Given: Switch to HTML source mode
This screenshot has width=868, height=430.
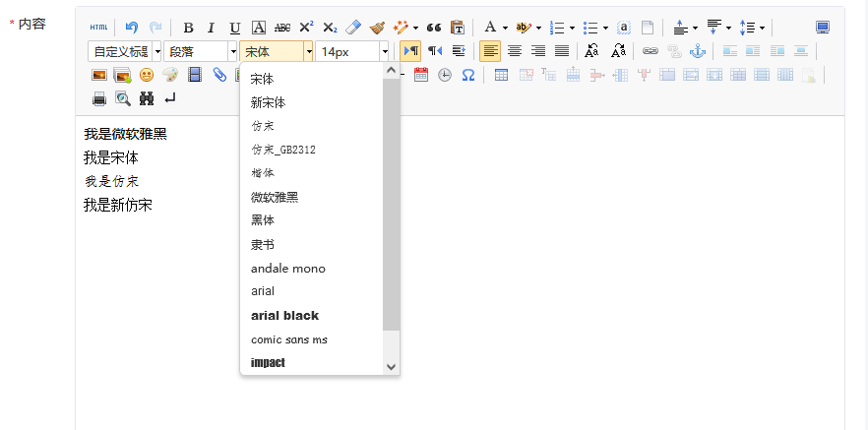Looking at the screenshot, I should click(x=99, y=28).
